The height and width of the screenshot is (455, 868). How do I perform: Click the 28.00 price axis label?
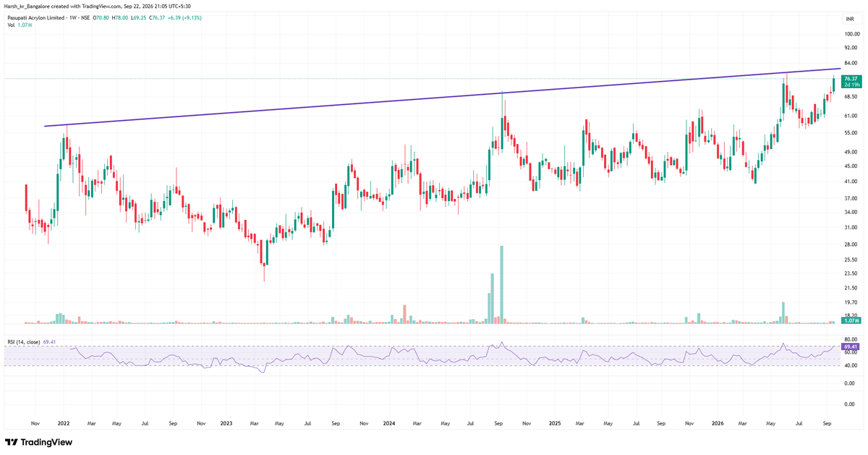click(x=851, y=244)
